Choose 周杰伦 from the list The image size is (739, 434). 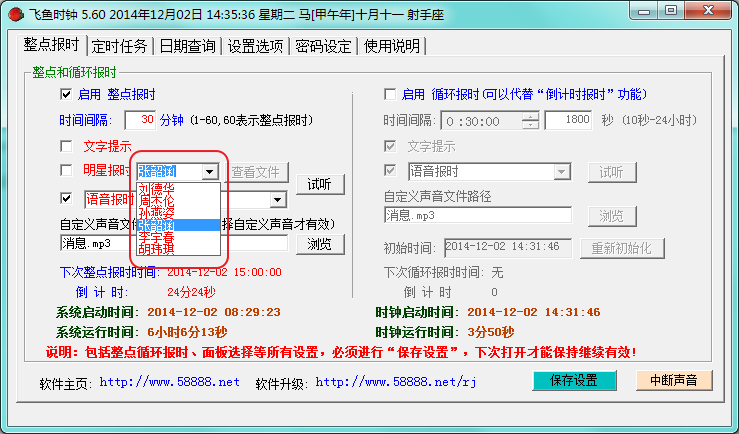(x=178, y=201)
